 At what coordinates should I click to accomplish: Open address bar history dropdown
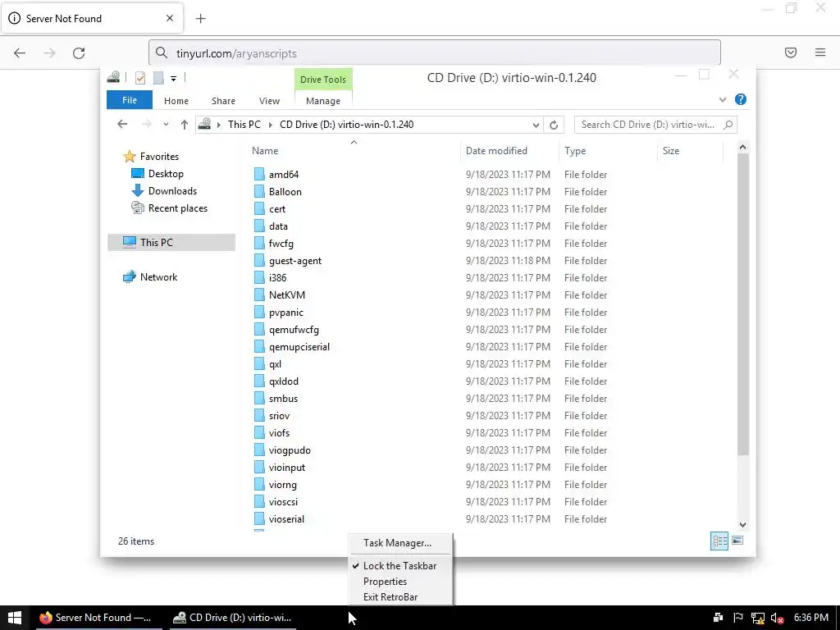click(x=536, y=125)
